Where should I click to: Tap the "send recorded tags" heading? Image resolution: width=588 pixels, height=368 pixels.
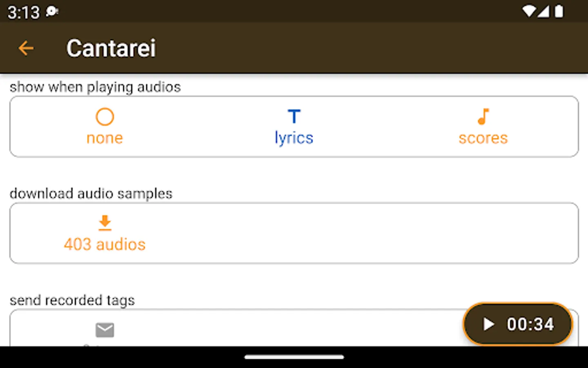click(72, 300)
